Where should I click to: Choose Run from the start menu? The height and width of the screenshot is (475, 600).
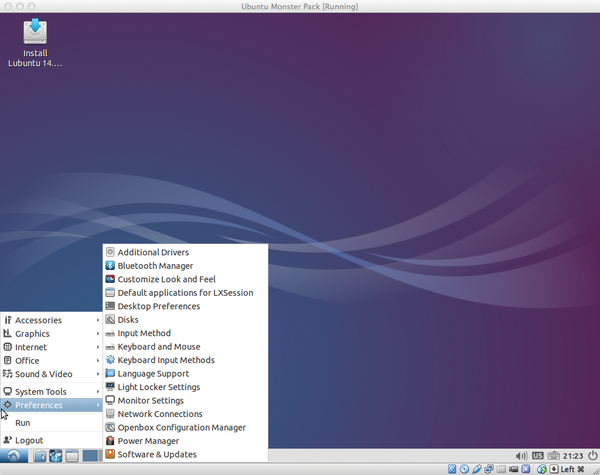point(51,423)
